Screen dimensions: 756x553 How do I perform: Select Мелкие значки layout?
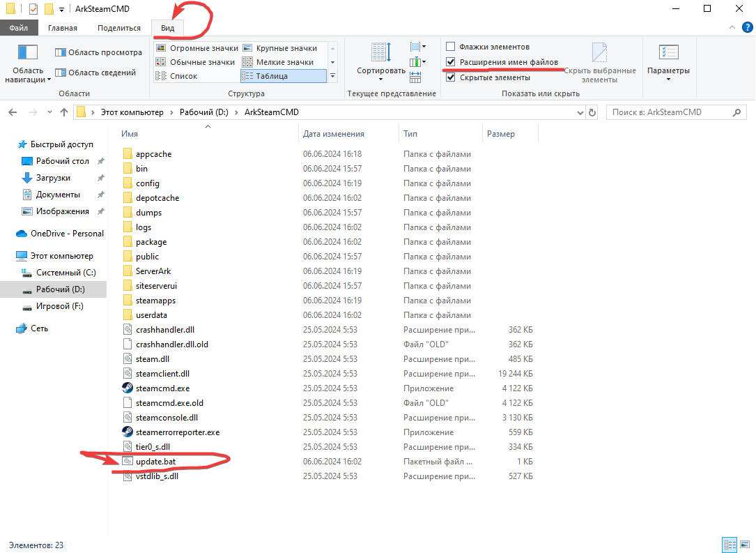[x=278, y=62]
